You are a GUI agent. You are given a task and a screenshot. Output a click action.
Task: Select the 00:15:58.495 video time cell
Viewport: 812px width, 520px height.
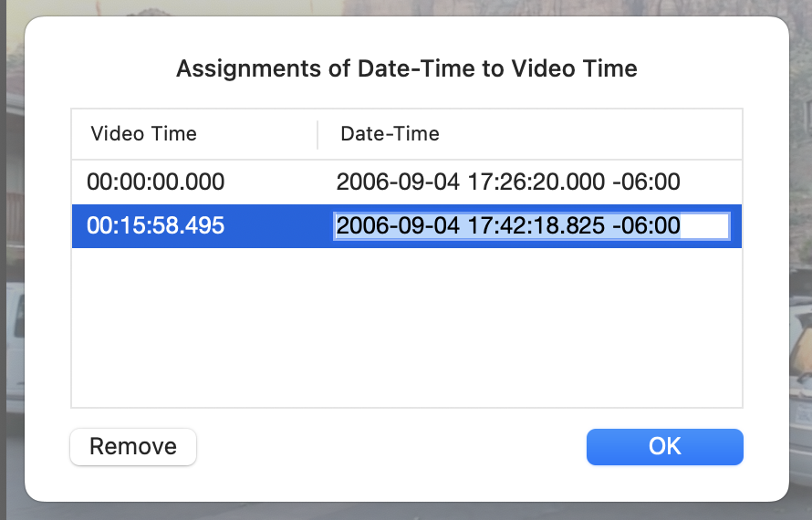(155, 225)
